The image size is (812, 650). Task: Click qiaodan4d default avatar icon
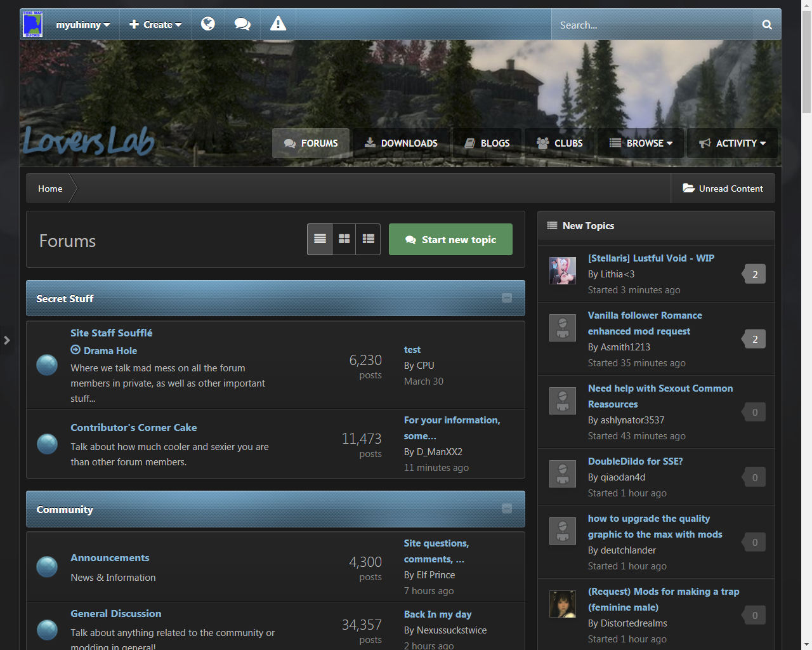(x=562, y=474)
